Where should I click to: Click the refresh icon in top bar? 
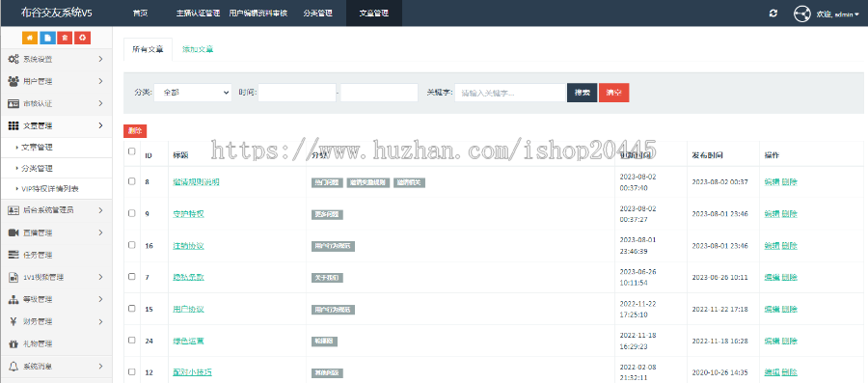point(773,14)
